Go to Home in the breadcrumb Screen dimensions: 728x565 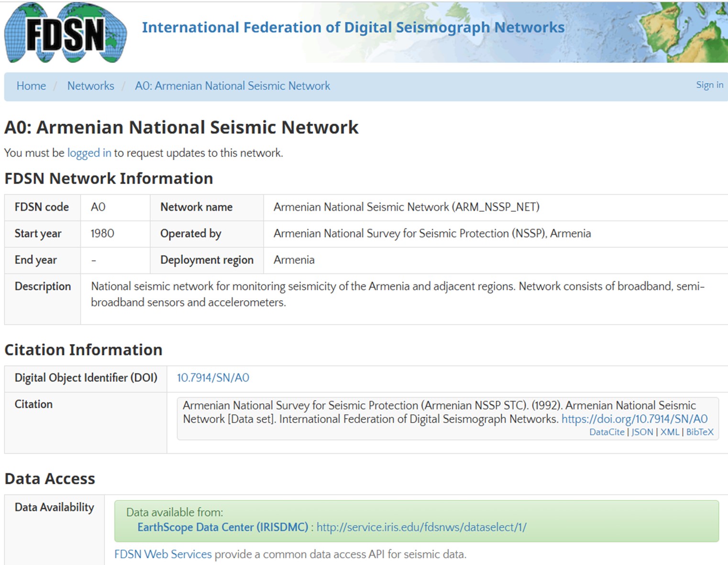point(31,86)
